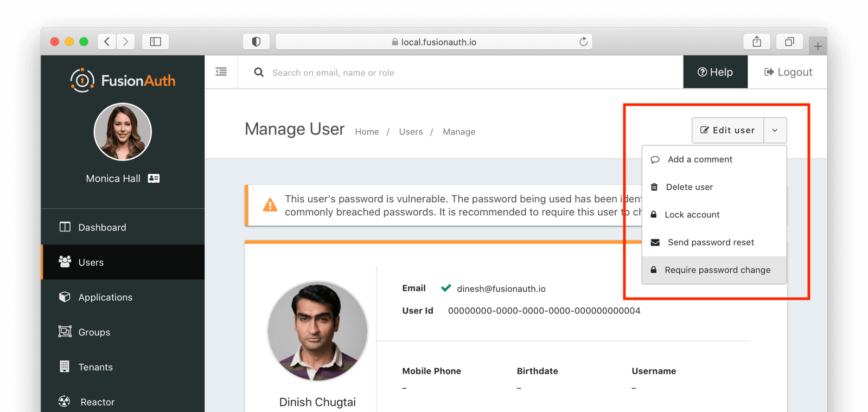The width and height of the screenshot is (868, 412).
Task: Click the trash icon beside Delete user
Action: click(654, 187)
